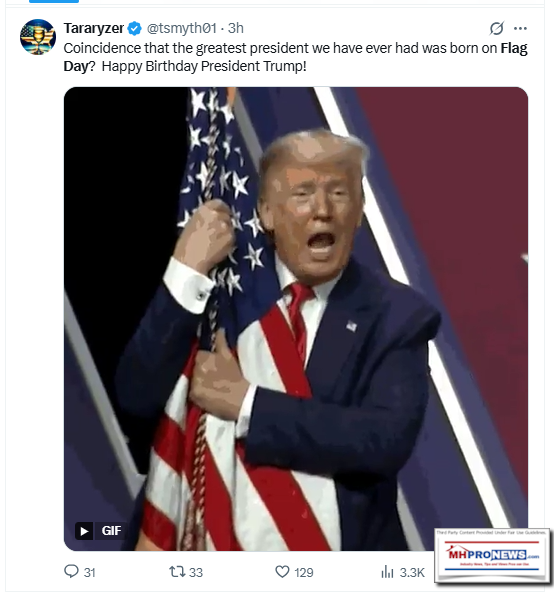554x592 pixels.
Task: Click the GIF label badge
Action: tap(111, 531)
